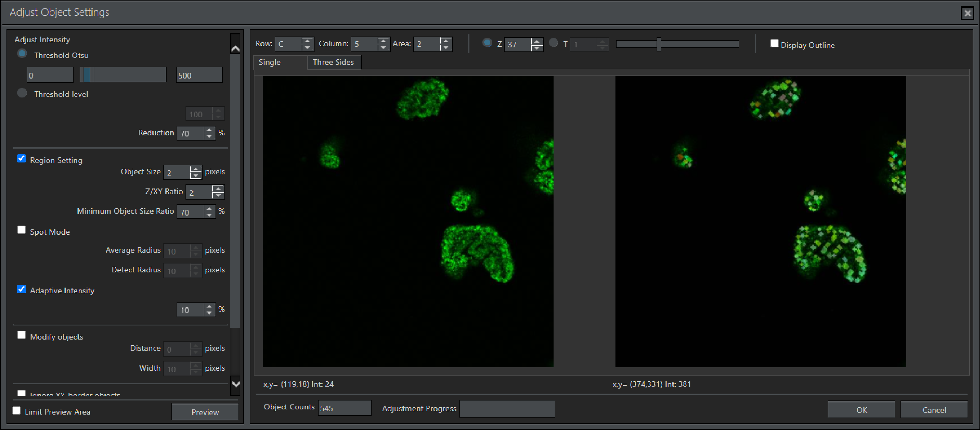The height and width of the screenshot is (430, 980).
Task: Select the T time radio button
Action: pos(554,43)
